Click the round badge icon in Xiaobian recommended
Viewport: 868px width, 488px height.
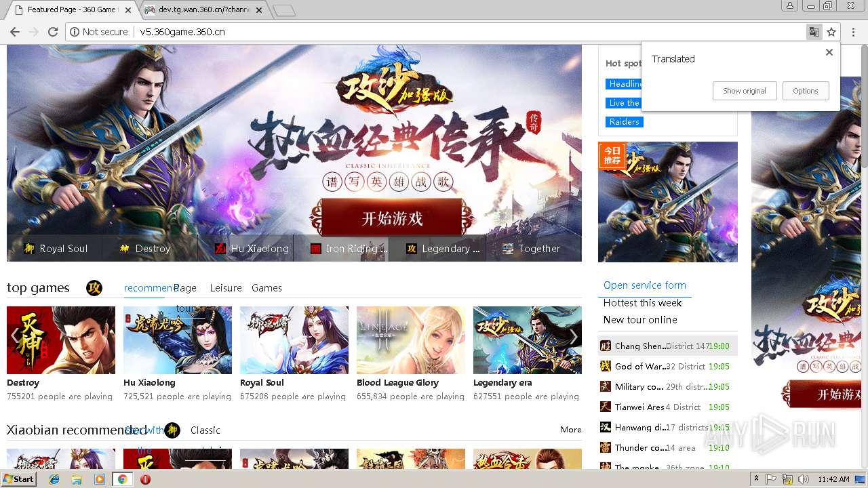tap(172, 430)
